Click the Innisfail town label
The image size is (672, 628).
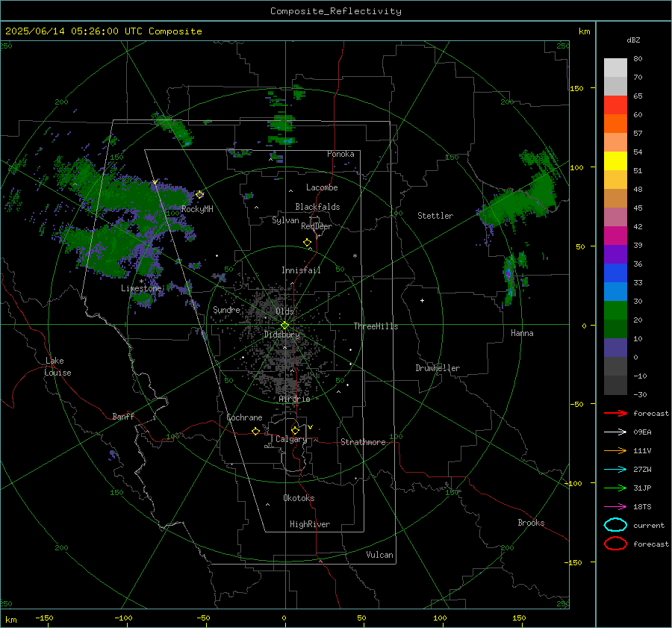[301, 270]
